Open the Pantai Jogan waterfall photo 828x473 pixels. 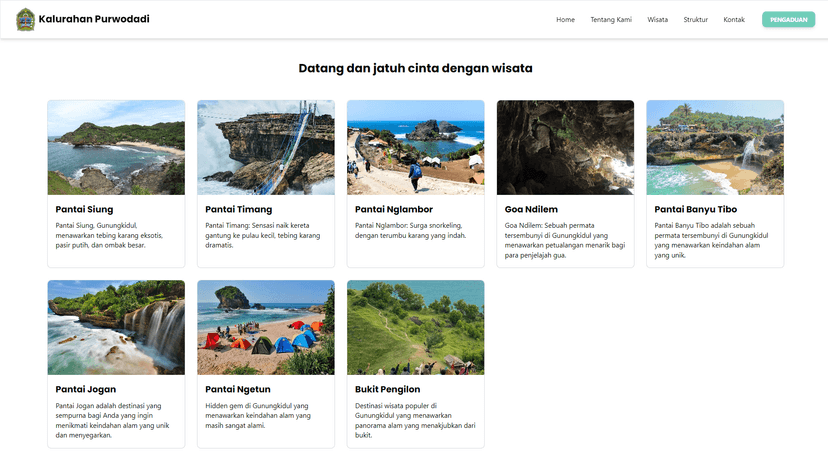[116, 327]
